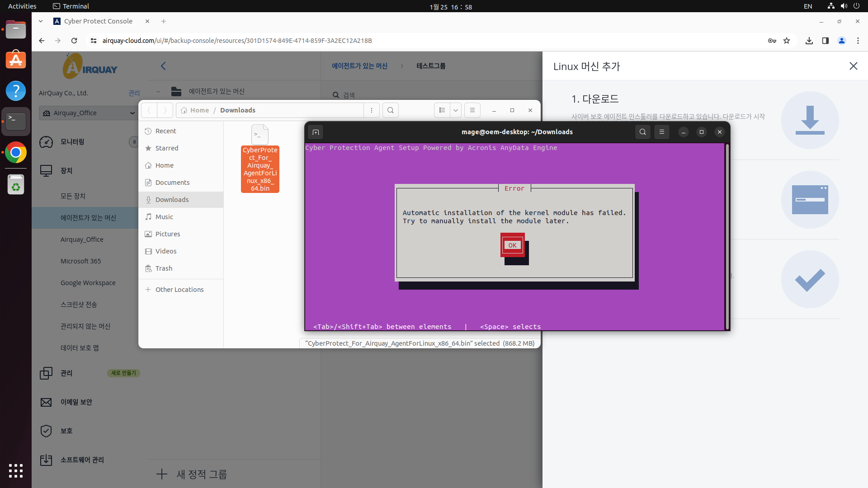Click the back chevron in console
Screen dimensions: 868x488
(x=163, y=66)
